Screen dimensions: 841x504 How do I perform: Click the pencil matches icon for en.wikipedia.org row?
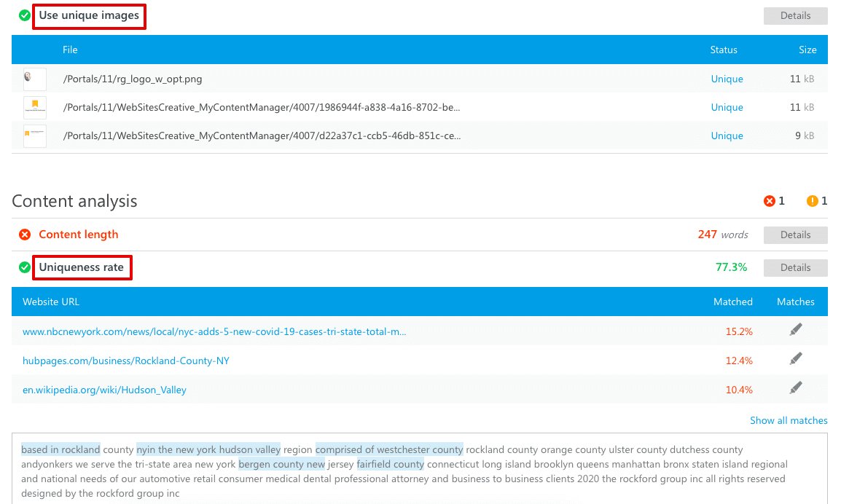tap(796, 387)
